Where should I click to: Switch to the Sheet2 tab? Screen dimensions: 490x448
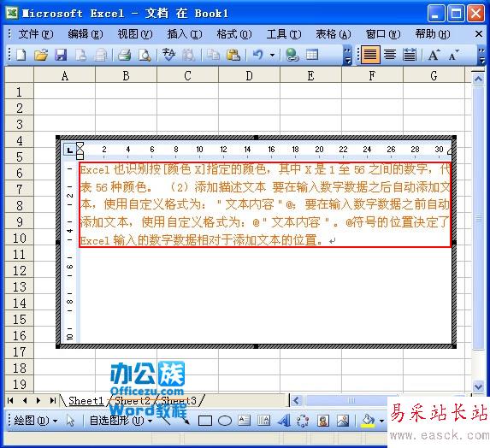[x=133, y=400]
